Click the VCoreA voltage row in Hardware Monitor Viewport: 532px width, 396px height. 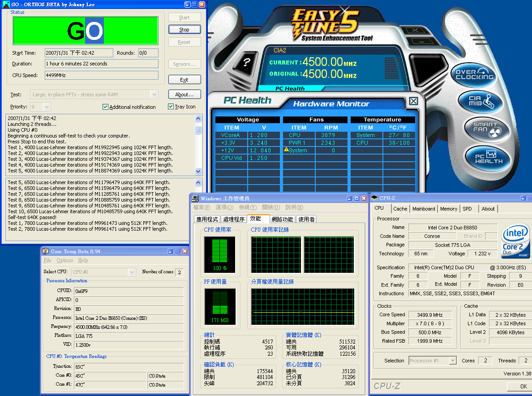(x=248, y=135)
